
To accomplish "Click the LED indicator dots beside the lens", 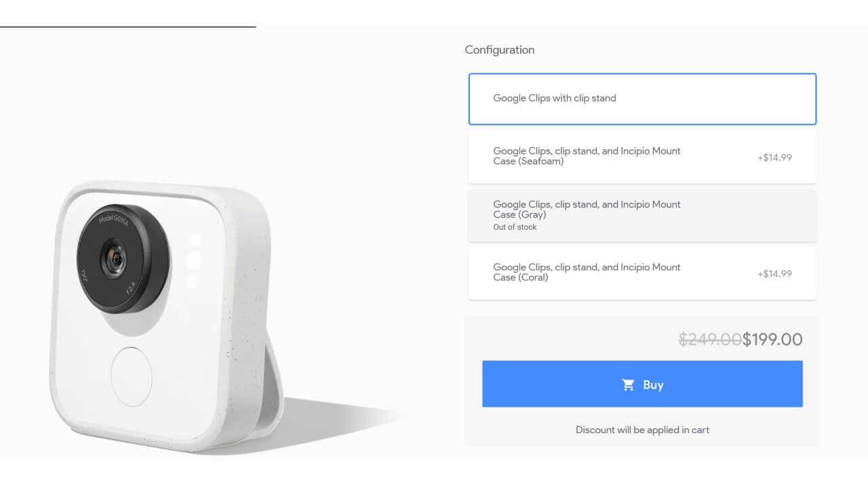I will (x=193, y=260).
